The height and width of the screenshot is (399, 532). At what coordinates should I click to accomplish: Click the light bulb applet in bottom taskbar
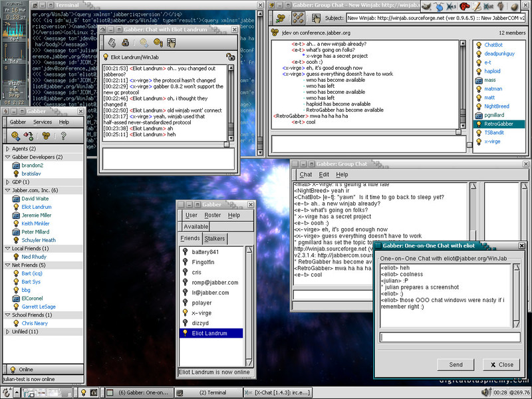click(84, 392)
